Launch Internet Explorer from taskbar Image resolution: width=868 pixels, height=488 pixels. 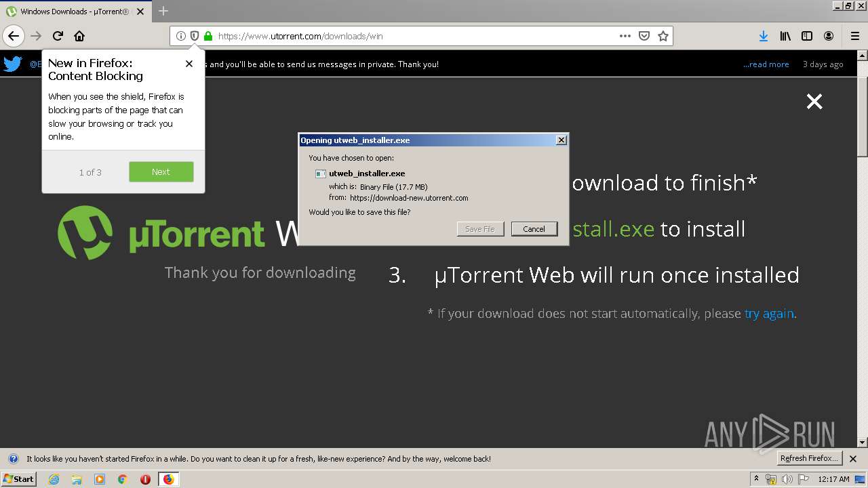54,479
